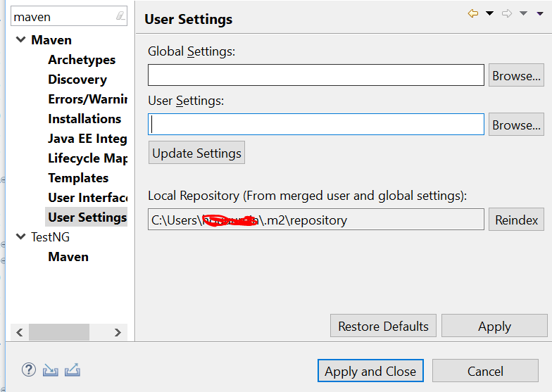The height and width of the screenshot is (392, 552).
Task: Click the Help question mark icon
Action: [28, 370]
